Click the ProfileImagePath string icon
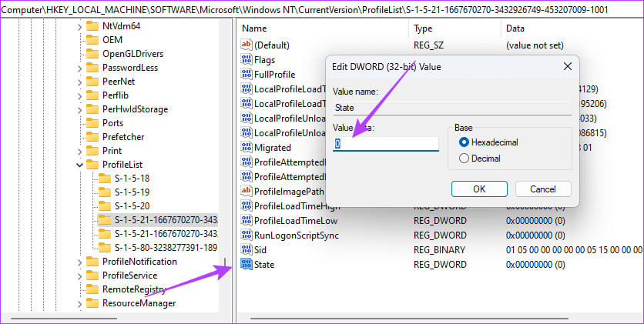Screen dimensions: 644x324 point(247,191)
